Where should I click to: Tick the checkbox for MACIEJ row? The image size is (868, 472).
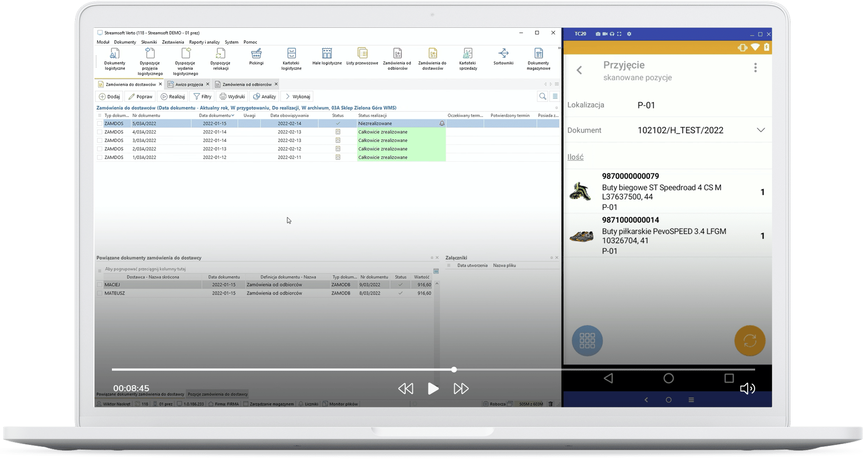100,285
